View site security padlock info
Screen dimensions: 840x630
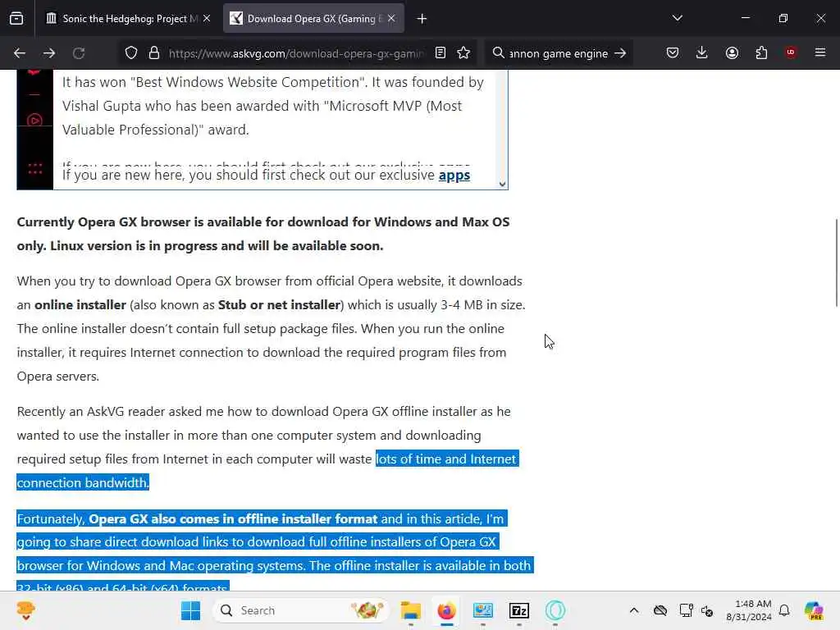[x=154, y=53]
